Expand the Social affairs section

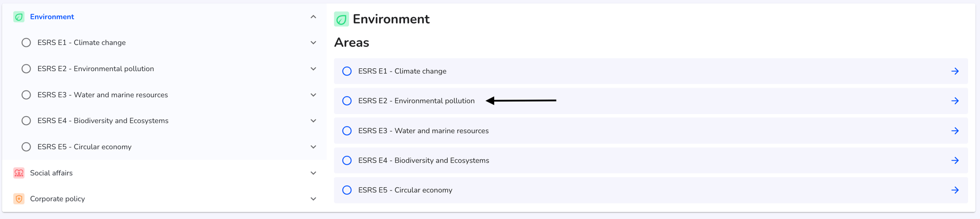pos(313,173)
